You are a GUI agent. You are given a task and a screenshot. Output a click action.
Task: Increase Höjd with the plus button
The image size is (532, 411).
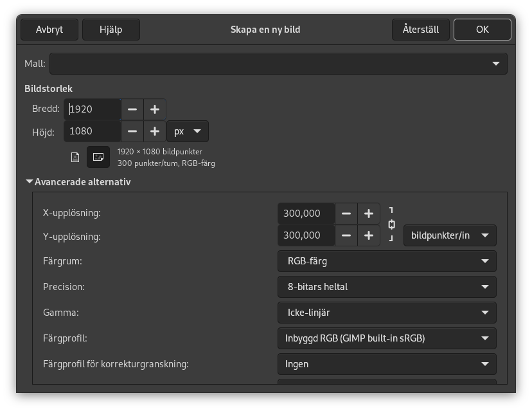154,131
